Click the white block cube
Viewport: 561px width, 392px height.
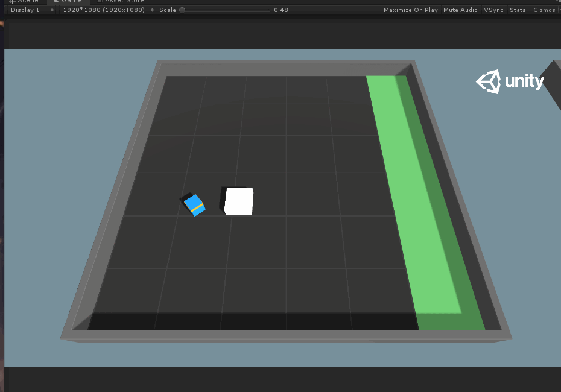[x=239, y=201]
